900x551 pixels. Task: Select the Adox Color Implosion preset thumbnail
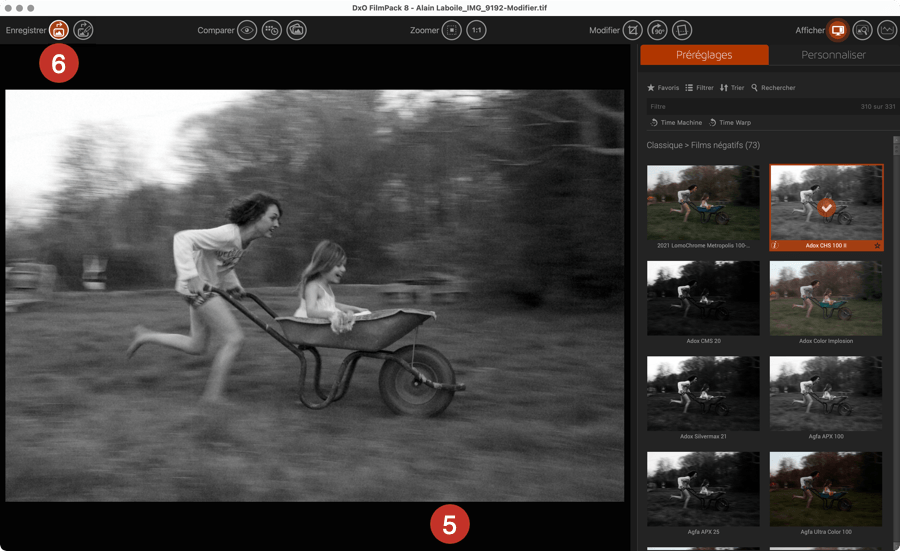point(826,298)
